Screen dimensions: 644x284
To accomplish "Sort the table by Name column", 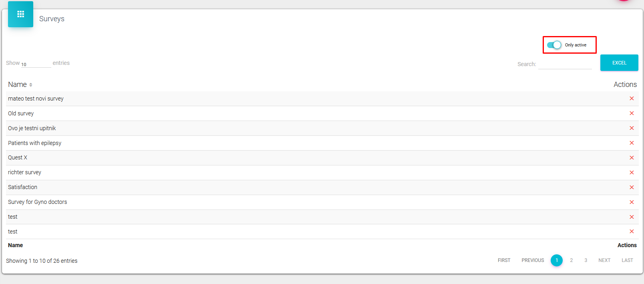I will click(x=20, y=85).
